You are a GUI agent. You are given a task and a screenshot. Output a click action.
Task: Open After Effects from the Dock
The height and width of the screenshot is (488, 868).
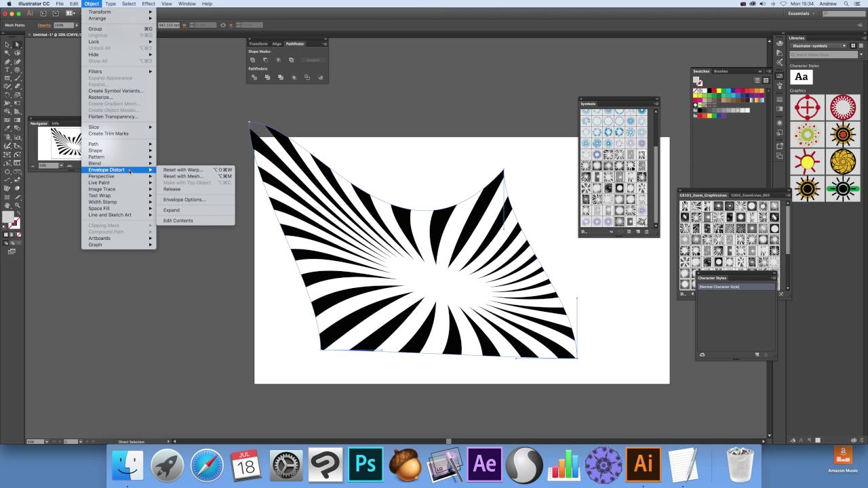tap(484, 464)
